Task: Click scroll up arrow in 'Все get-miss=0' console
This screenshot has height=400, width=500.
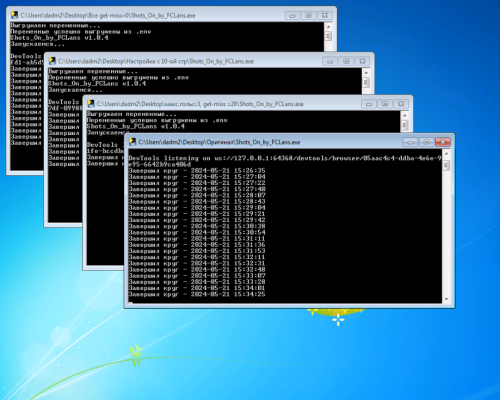Action: coord(328,27)
